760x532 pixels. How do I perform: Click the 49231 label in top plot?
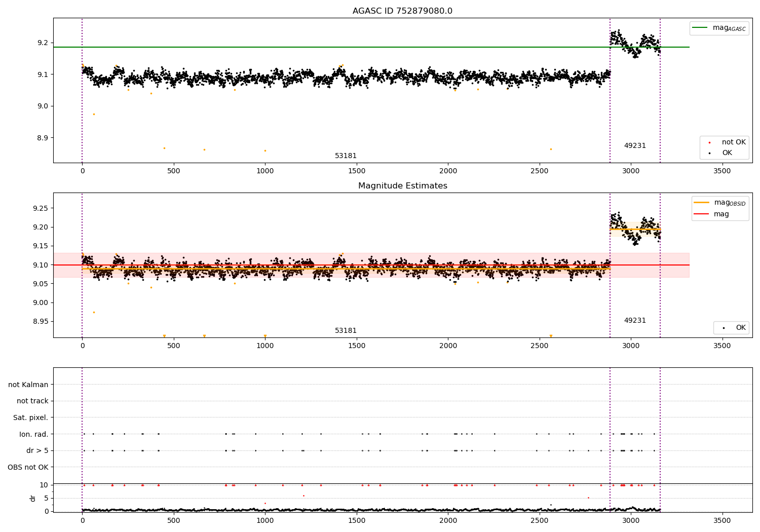(635, 145)
